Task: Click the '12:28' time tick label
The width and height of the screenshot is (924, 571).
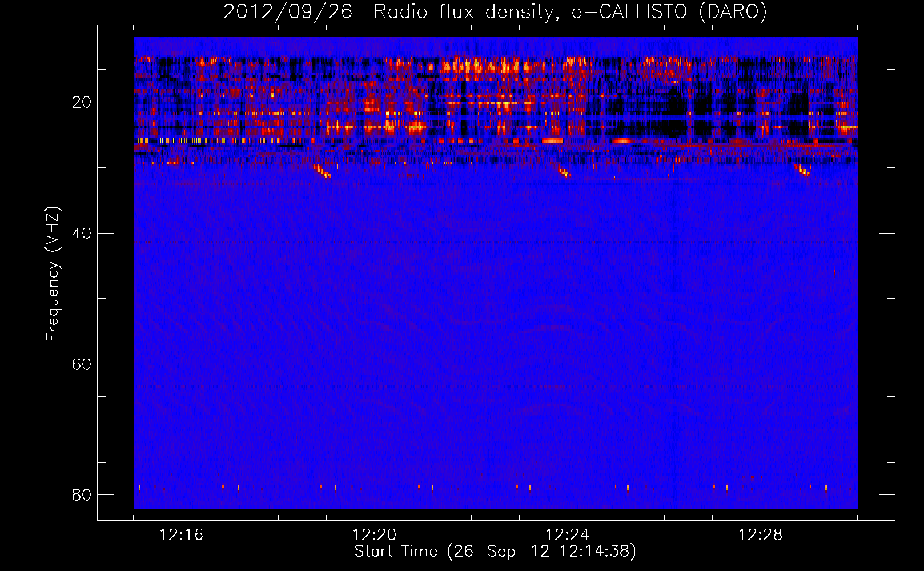Action: [x=761, y=535]
